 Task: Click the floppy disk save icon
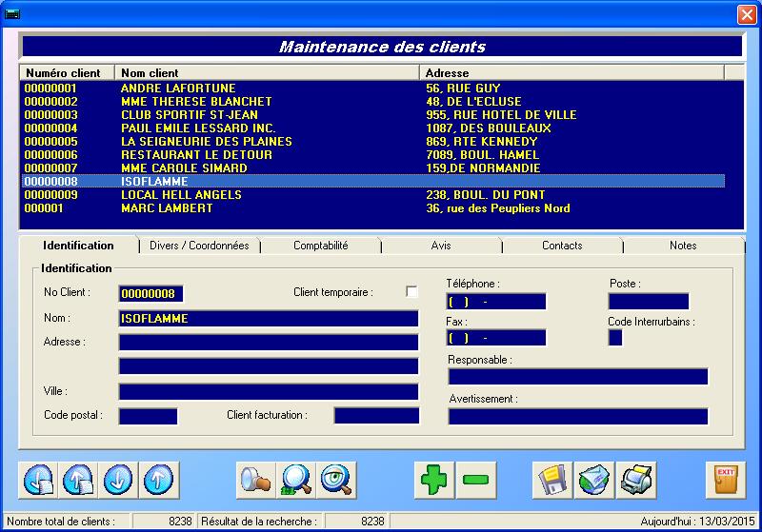552,480
